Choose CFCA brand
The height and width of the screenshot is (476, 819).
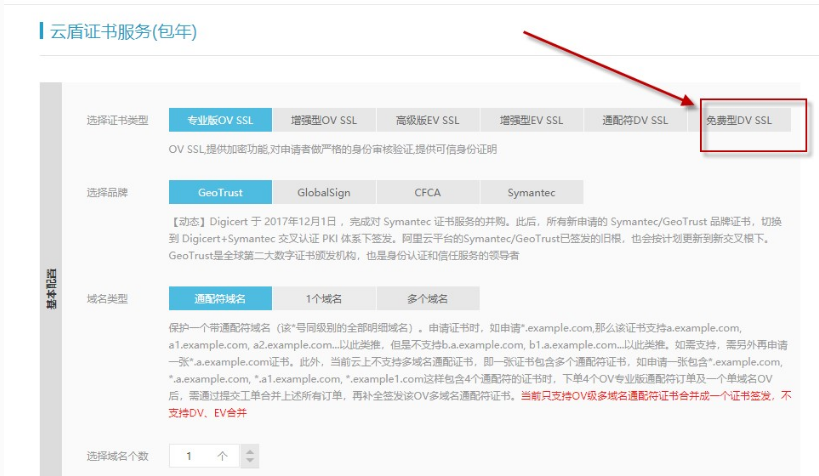point(427,192)
